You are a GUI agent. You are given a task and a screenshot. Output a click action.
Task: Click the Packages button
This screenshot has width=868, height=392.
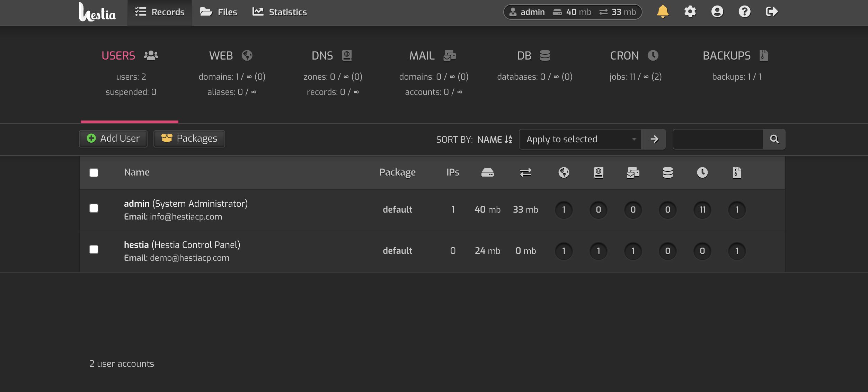click(189, 139)
